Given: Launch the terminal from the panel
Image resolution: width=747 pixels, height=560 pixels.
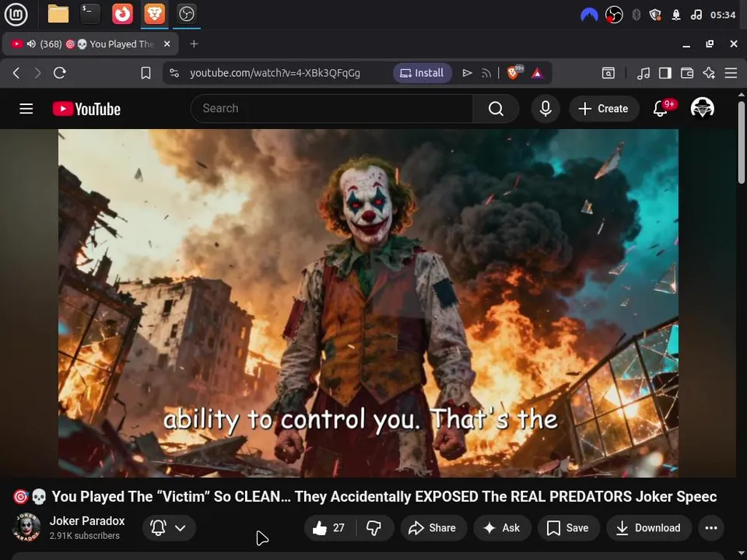Looking at the screenshot, I should coord(90,14).
